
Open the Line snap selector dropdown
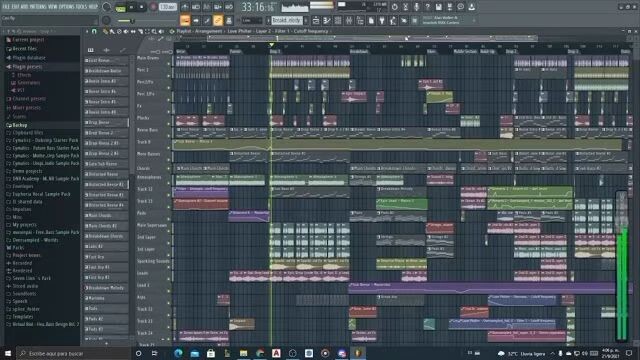[x=251, y=20]
